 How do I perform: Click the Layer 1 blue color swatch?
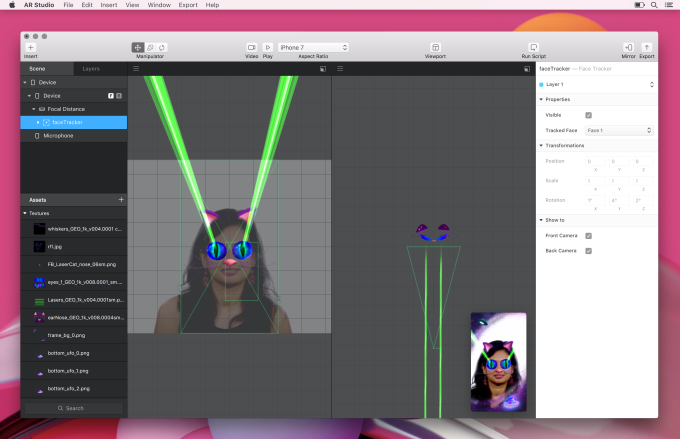[541, 84]
